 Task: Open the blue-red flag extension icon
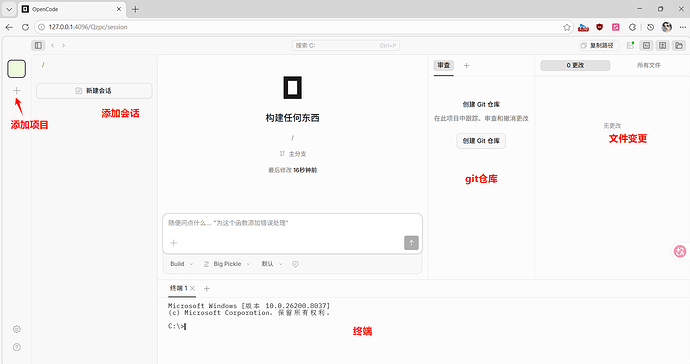point(583,27)
